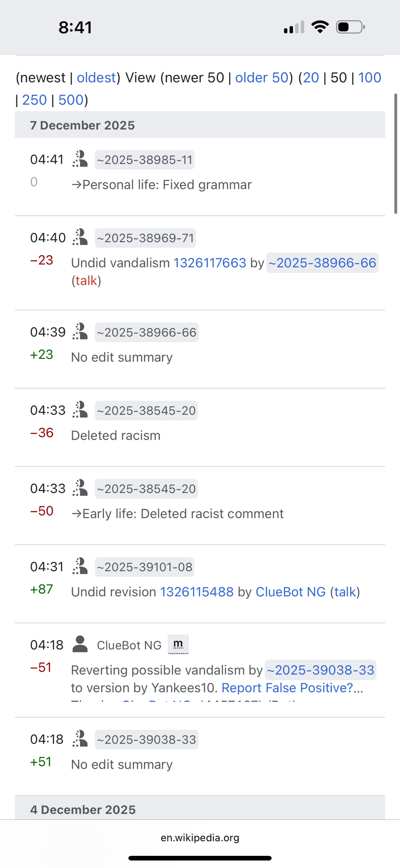Image resolution: width=400 pixels, height=868 pixels.
Task: Tap the en.wikipedia.org address bar
Action: click(x=200, y=838)
